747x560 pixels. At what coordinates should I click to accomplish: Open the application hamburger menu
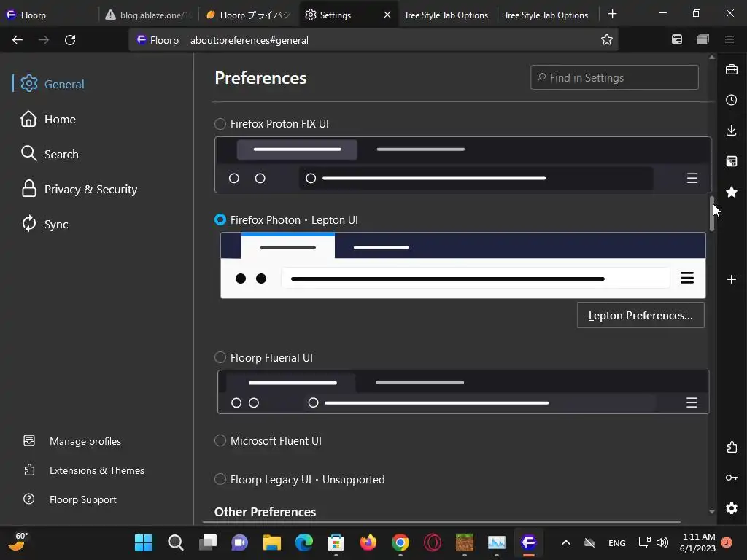click(729, 39)
